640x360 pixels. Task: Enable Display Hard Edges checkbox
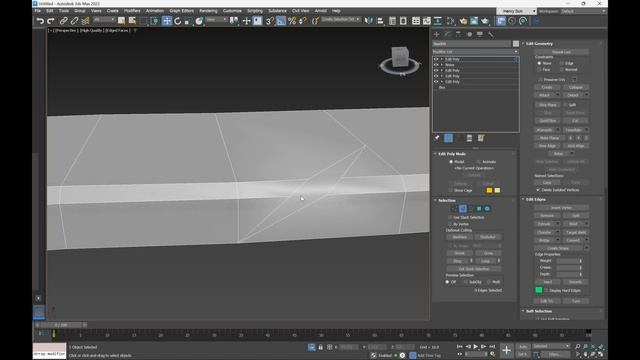[x=546, y=291]
